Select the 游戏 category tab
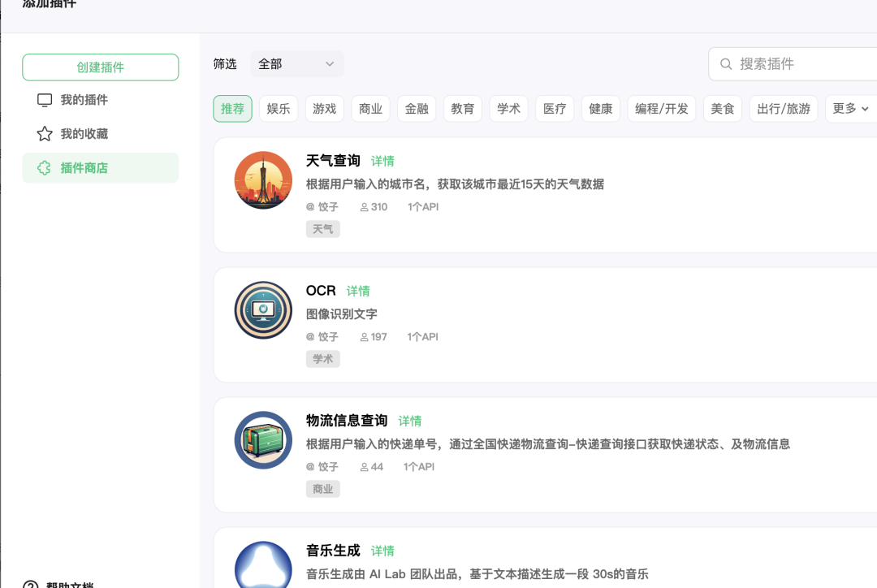Screen dimensions: 877x588 tap(324, 109)
